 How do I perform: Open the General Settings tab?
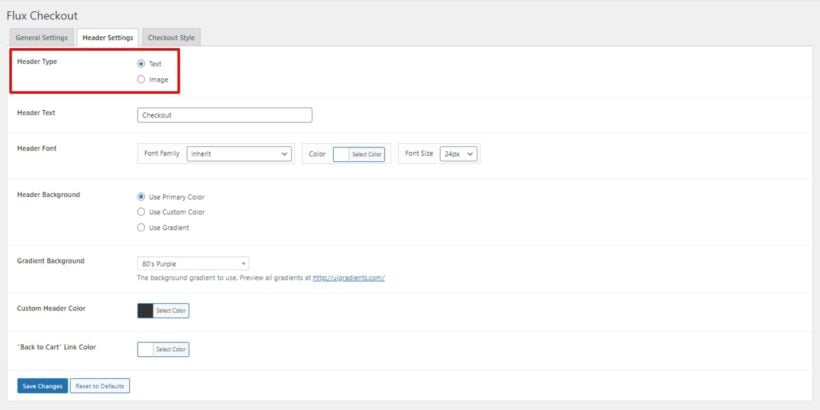click(x=41, y=38)
